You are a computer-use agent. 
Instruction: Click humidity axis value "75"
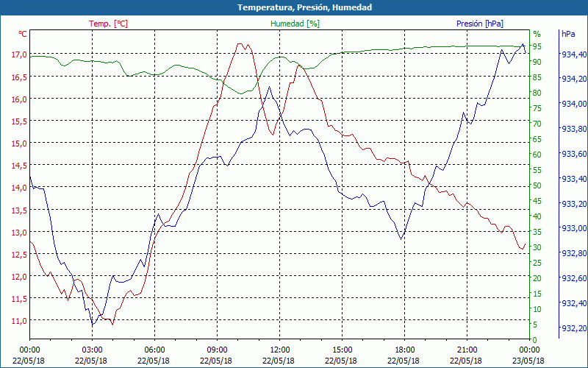pos(537,108)
